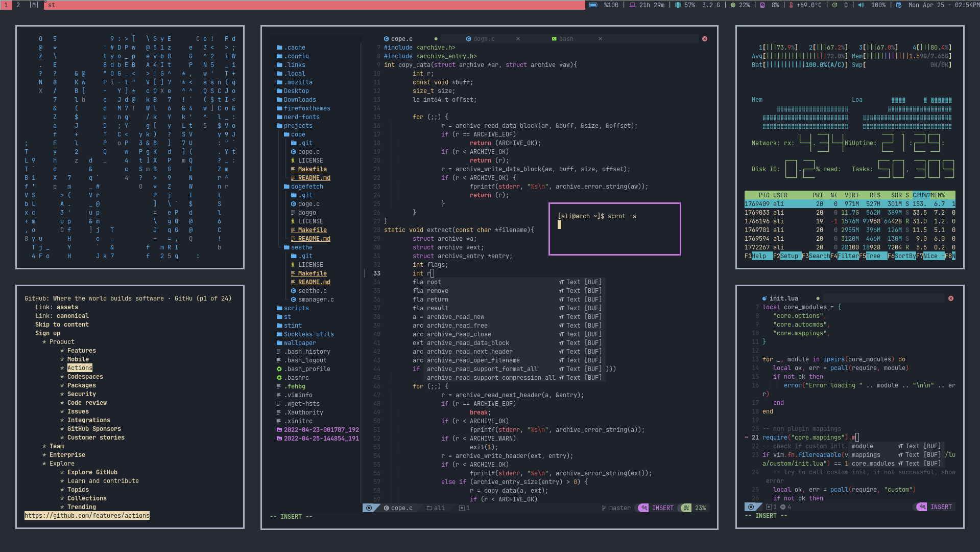This screenshot has width=980, height=552.
Task: Click the folder icon beside scripts
Action: 279,308
